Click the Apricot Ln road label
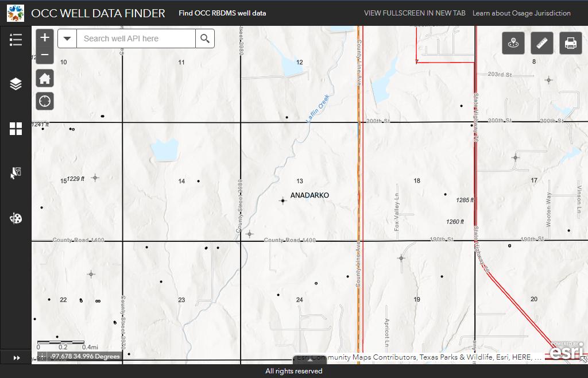 (x=386, y=333)
